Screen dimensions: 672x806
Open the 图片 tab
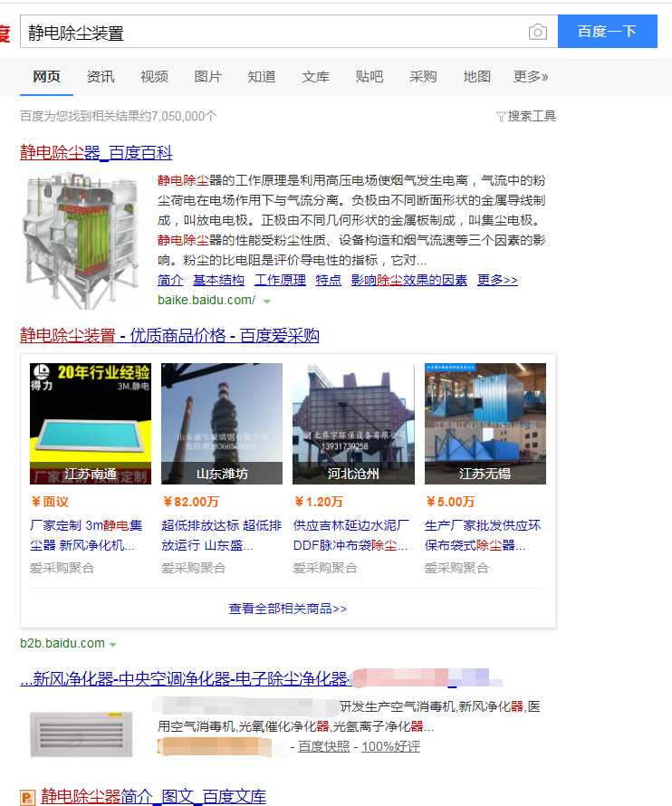(x=208, y=77)
